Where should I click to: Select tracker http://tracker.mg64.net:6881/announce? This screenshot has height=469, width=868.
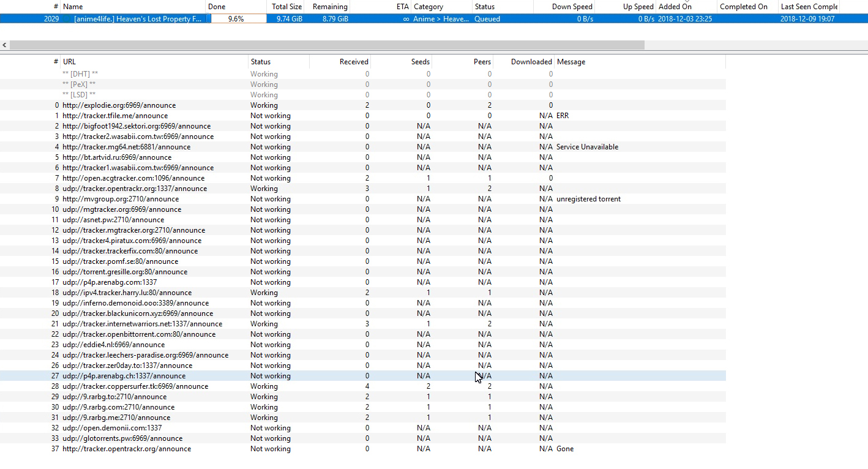pyautogui.click(x=363, y=147)
